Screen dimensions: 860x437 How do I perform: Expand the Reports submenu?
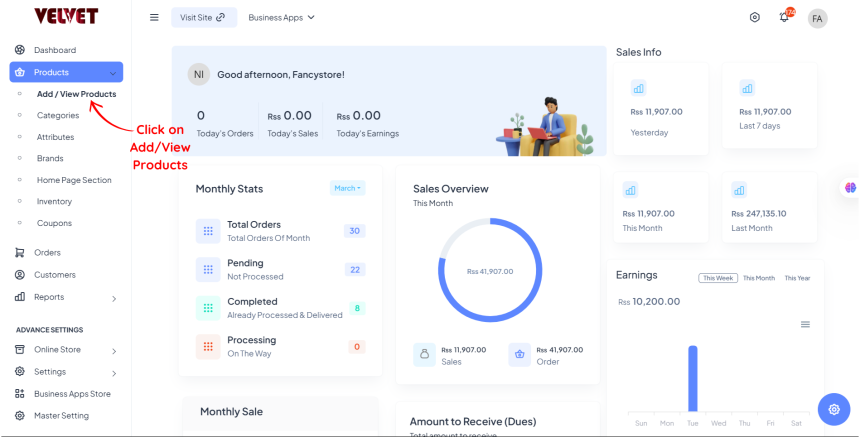coord(113,298)
